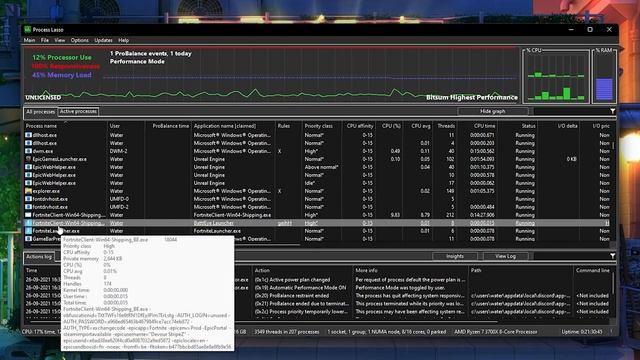
Task: Click the Time column header in log
Action: [32, 271]
